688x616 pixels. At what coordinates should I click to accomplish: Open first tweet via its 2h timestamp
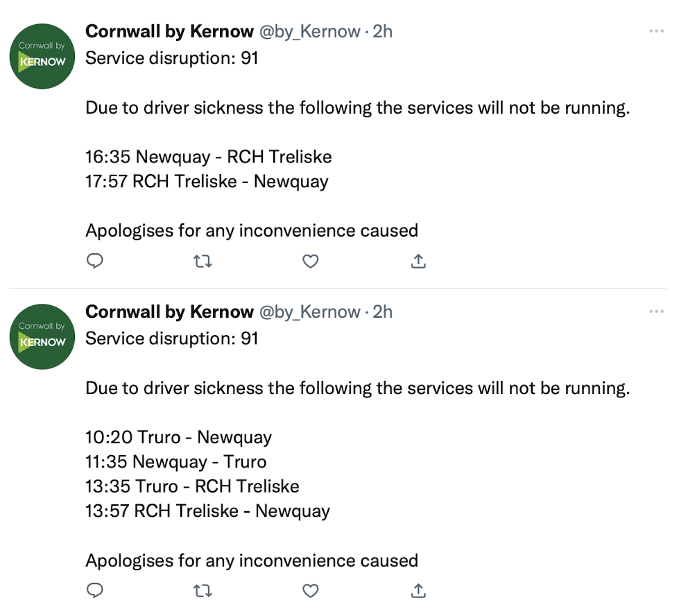[383, 31]
